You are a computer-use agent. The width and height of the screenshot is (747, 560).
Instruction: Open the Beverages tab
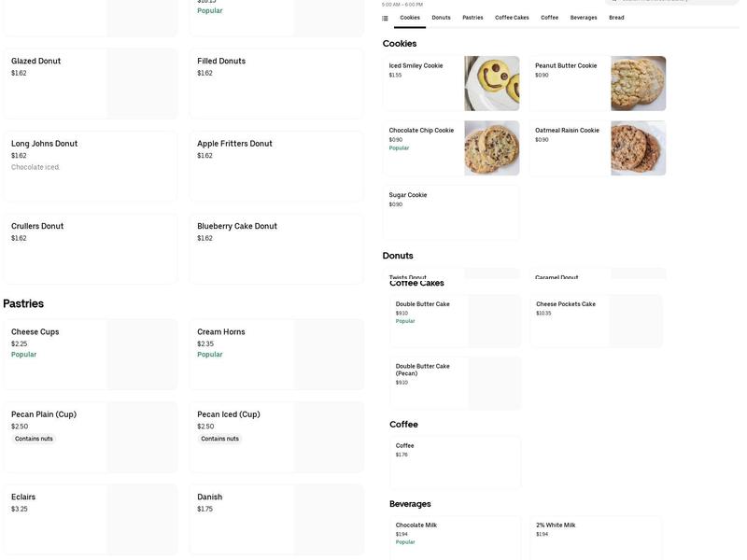[x=584, y=18]
